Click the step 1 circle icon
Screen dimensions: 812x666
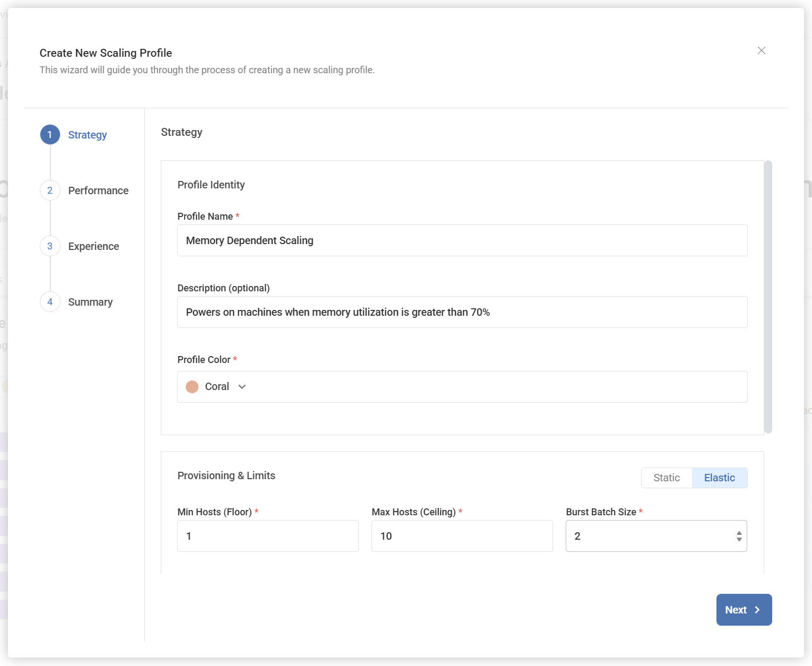[50, 135]
